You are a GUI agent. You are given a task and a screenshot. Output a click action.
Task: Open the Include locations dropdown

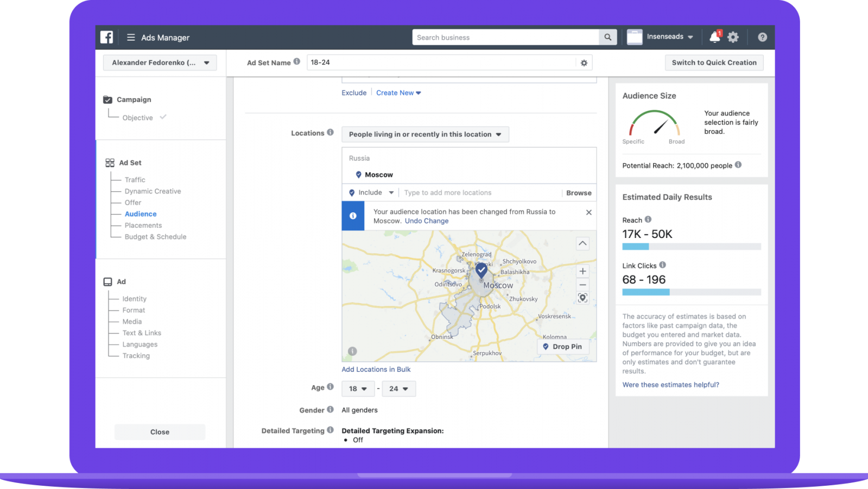[x=371, y=193]
